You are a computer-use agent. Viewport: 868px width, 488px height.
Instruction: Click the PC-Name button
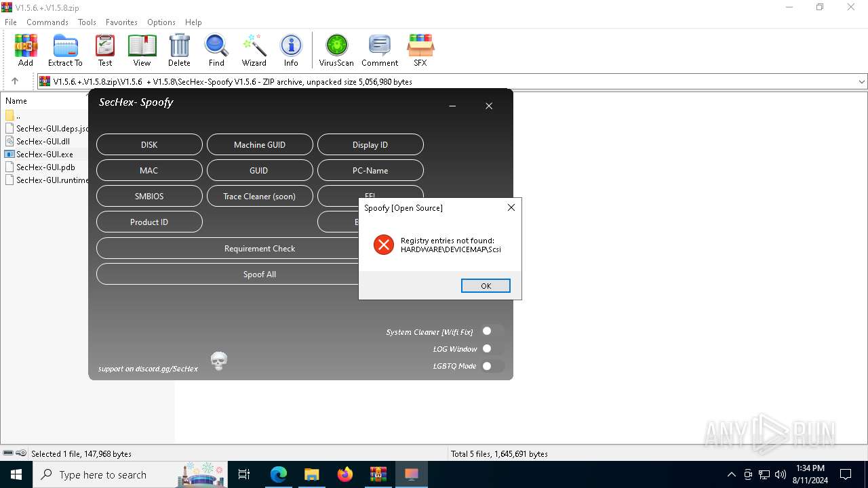point(370,170)
